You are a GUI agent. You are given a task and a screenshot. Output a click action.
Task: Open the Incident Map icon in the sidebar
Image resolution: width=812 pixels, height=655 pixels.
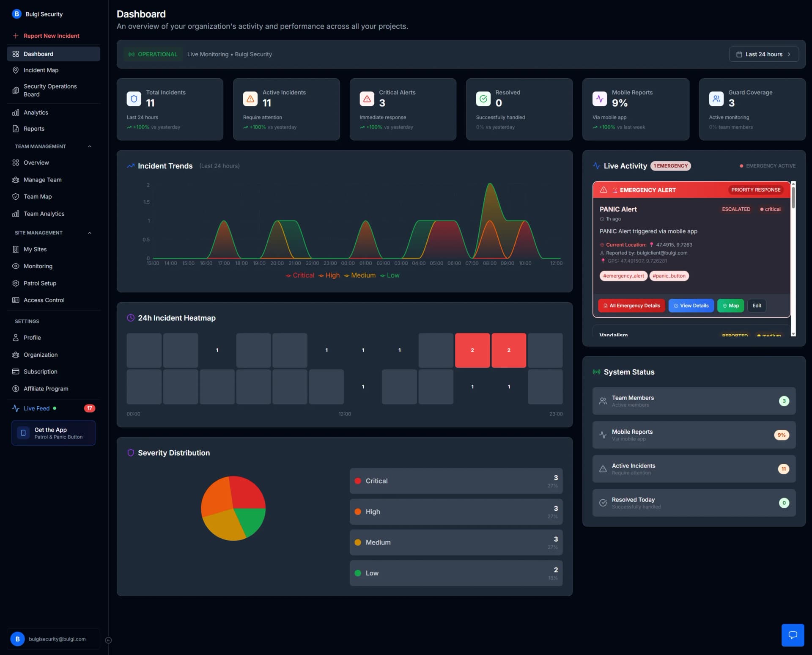(16, 70)
